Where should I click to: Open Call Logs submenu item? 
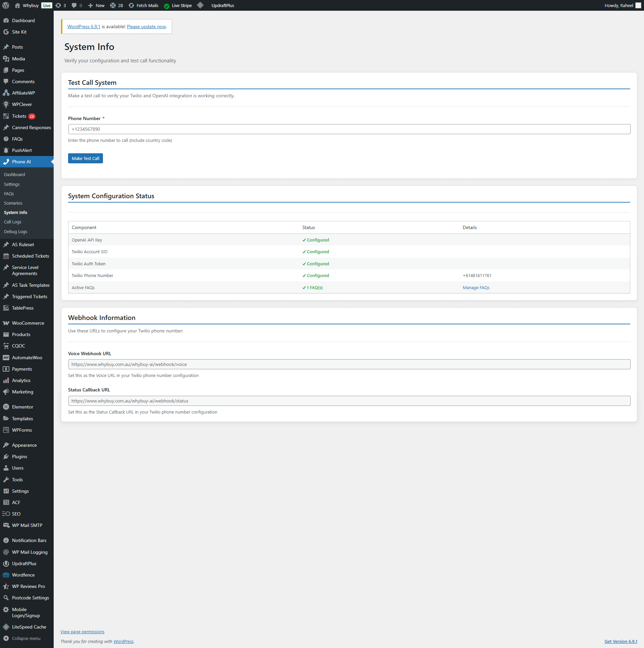(13, 222)
